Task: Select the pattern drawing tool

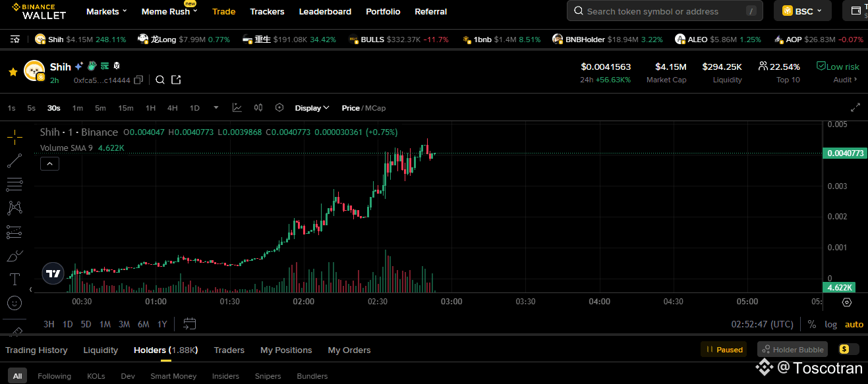Action: coord(14,208)
